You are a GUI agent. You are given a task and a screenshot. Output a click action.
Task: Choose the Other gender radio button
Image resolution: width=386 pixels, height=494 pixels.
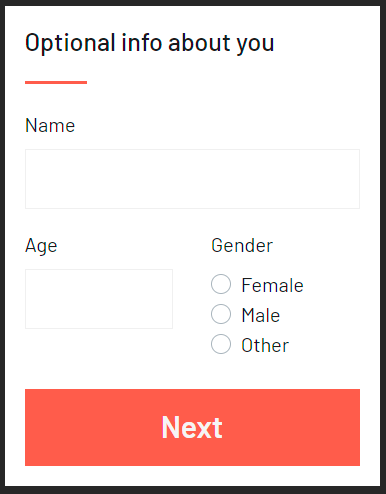[x=221, y=344]
